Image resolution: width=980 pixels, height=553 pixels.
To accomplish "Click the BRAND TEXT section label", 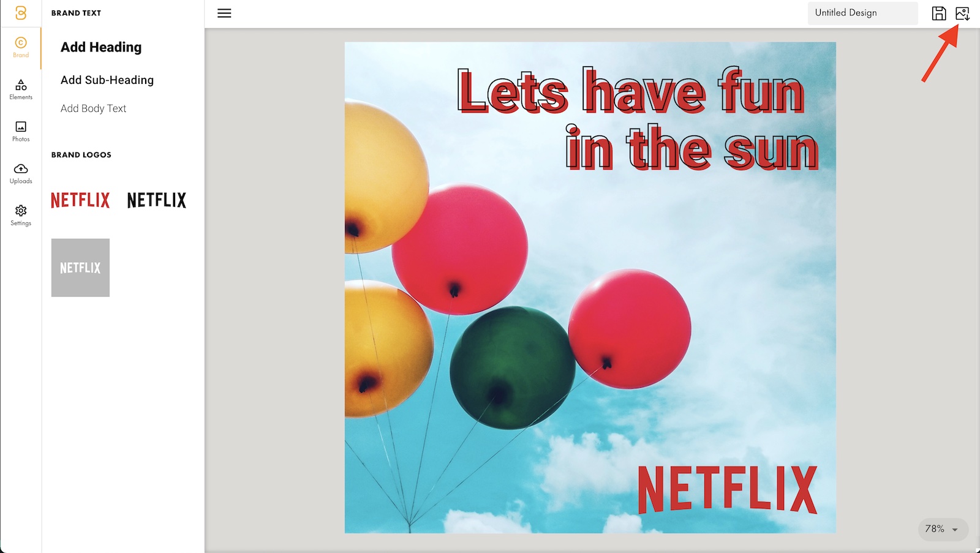I will [x=76, y=13].
